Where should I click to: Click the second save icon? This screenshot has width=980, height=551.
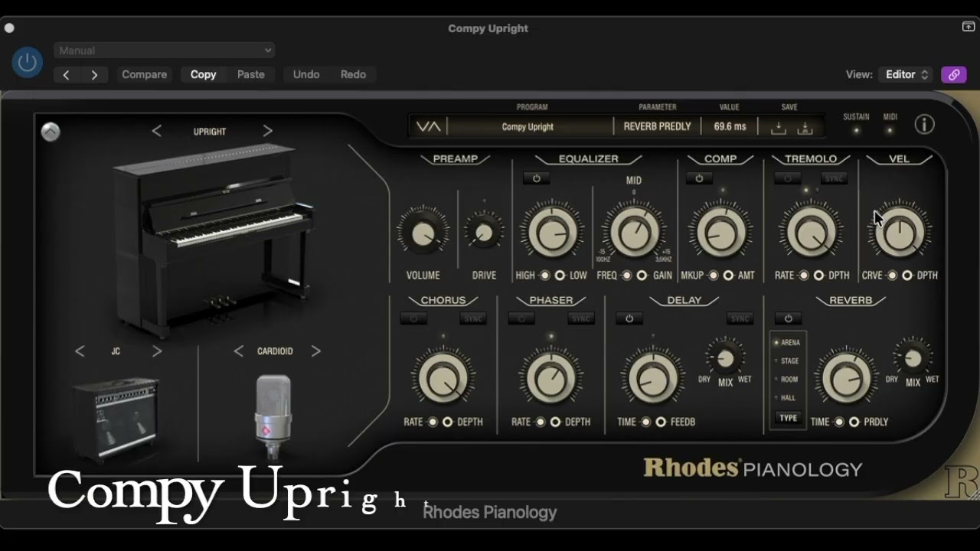805,128
